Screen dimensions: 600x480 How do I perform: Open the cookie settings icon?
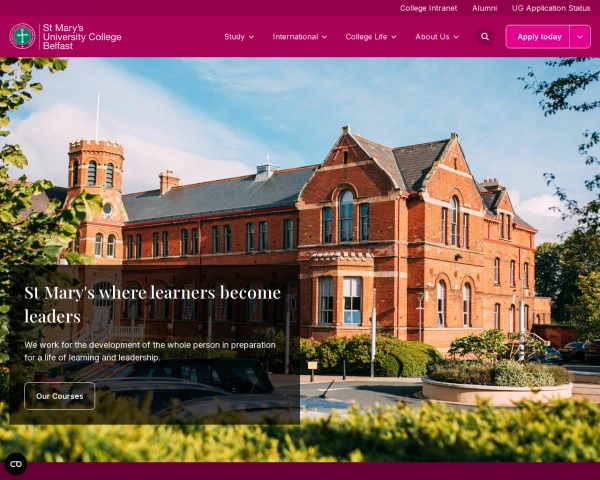tap(16, 464)
